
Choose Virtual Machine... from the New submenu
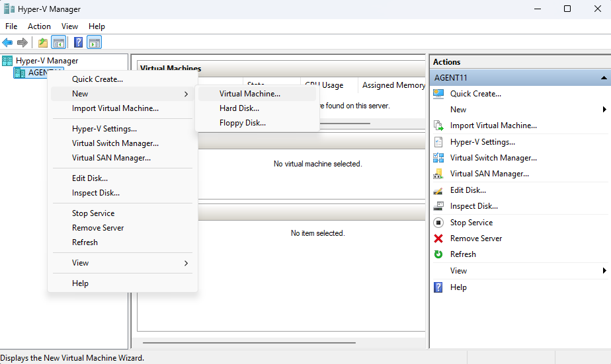coord(250,94)
